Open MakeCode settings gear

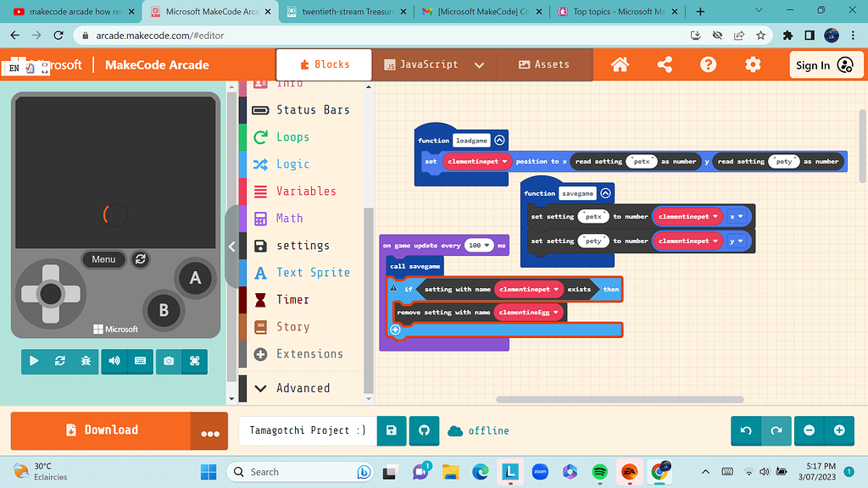tap(752, 64)
